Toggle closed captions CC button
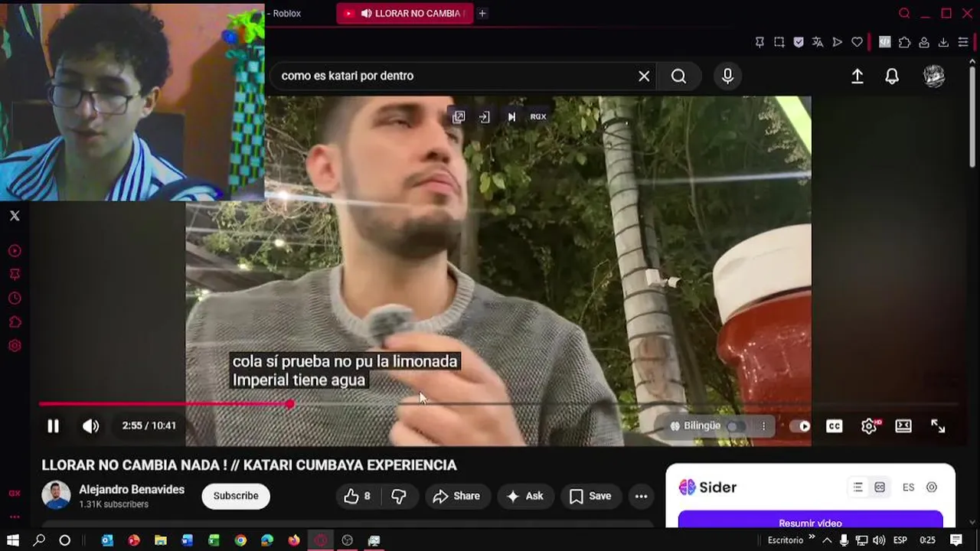Viewport: 980px width, 551px height. (834, 426)
